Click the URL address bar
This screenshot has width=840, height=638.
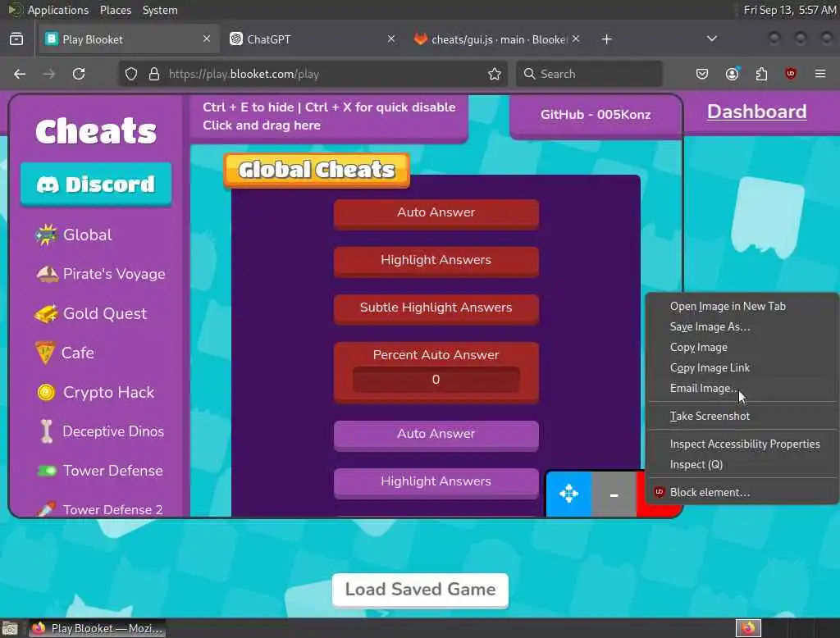[313, 74]
